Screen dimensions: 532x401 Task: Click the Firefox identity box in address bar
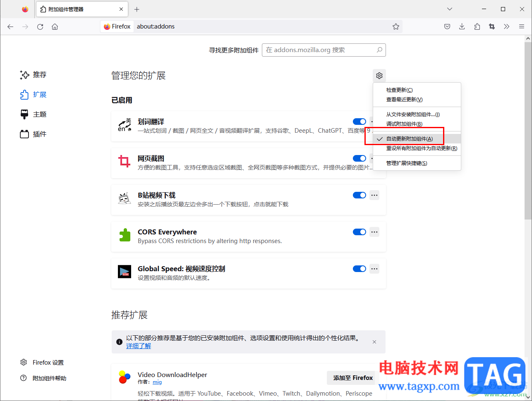(x=117, y=26)
